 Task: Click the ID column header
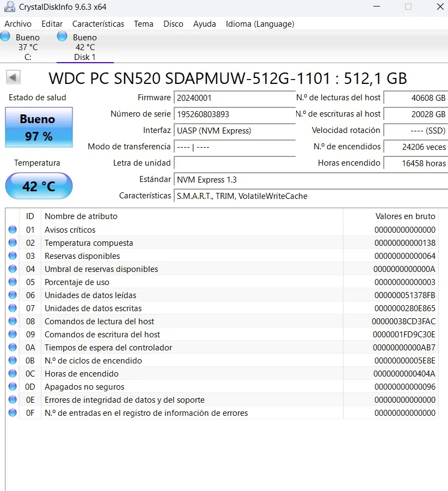pos(30,216)
